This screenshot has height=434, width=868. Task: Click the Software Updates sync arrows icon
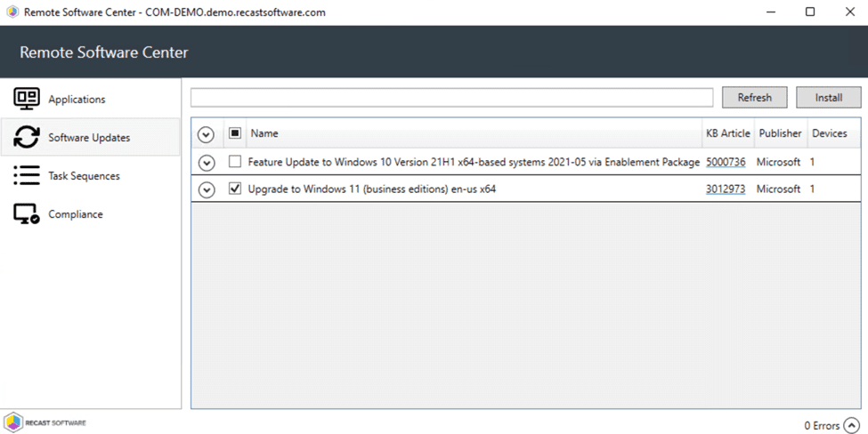tap(27, 137)
